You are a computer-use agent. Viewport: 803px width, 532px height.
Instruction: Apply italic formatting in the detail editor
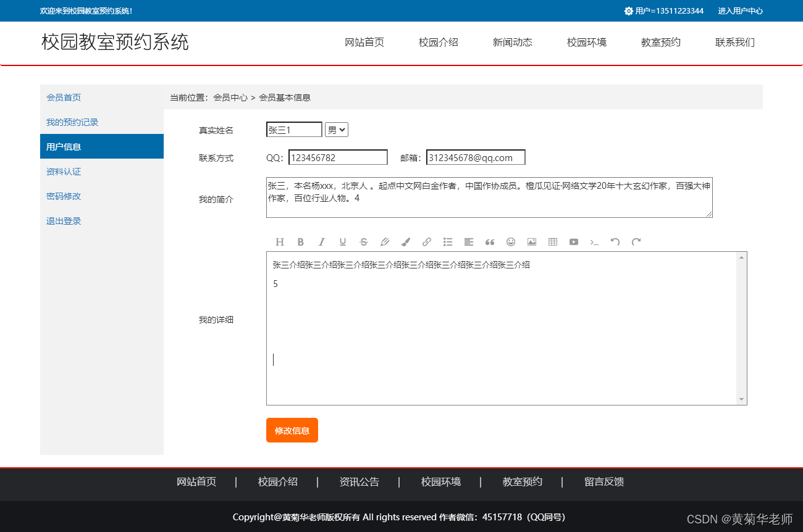pos(321,241)
